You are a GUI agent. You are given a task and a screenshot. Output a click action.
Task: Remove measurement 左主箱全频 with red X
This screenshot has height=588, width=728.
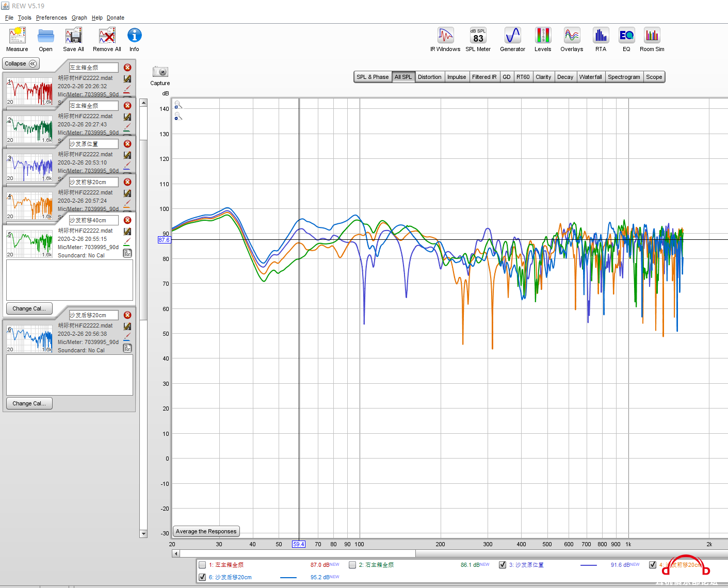coord(127,68)
